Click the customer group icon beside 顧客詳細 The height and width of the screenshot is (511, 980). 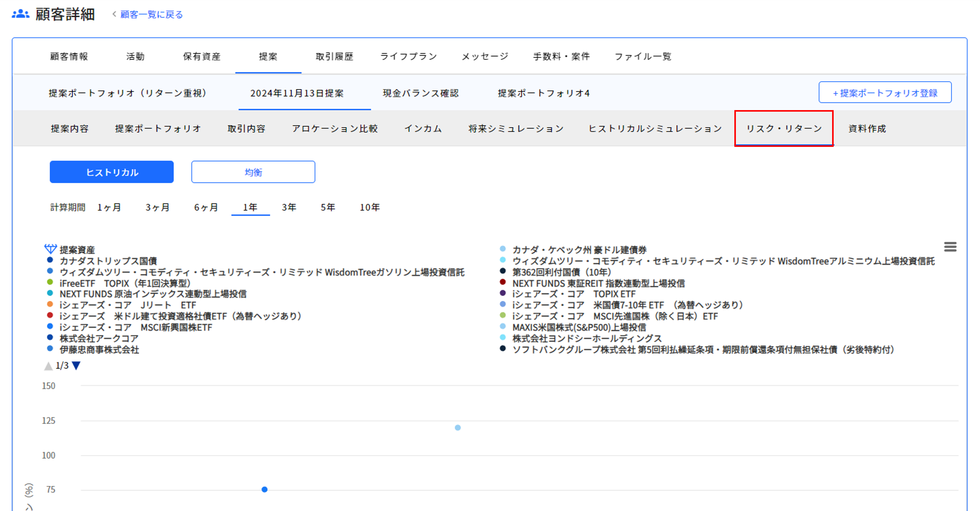tap(20, 14)
